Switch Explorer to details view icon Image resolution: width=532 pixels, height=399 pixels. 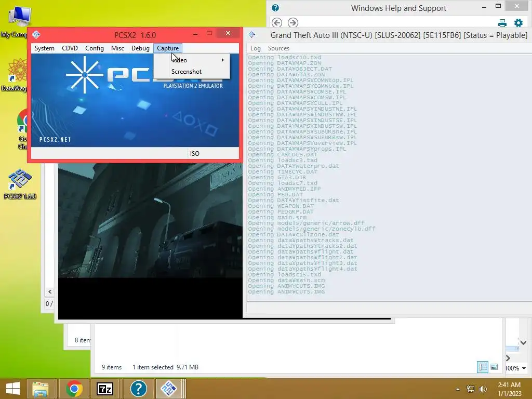click(x=483, y=367)
